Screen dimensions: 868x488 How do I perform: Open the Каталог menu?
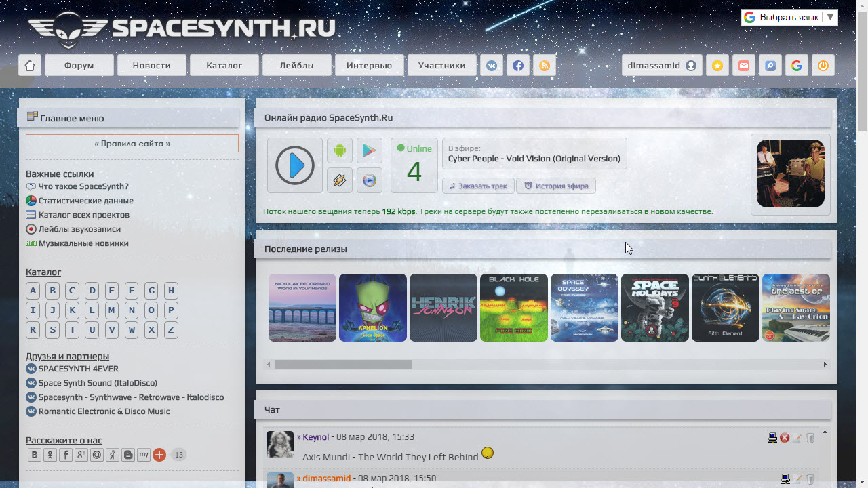pos(224,66)
